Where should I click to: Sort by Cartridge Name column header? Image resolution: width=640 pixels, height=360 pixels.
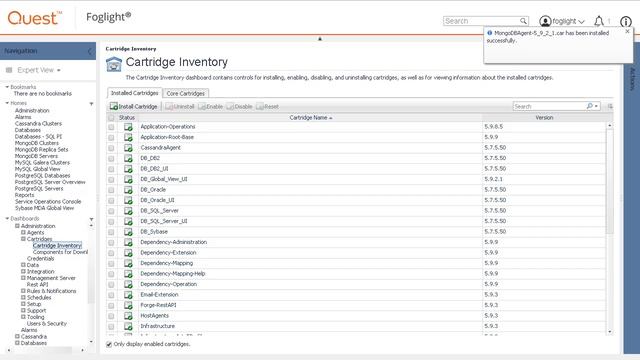(x=311, y=118)
